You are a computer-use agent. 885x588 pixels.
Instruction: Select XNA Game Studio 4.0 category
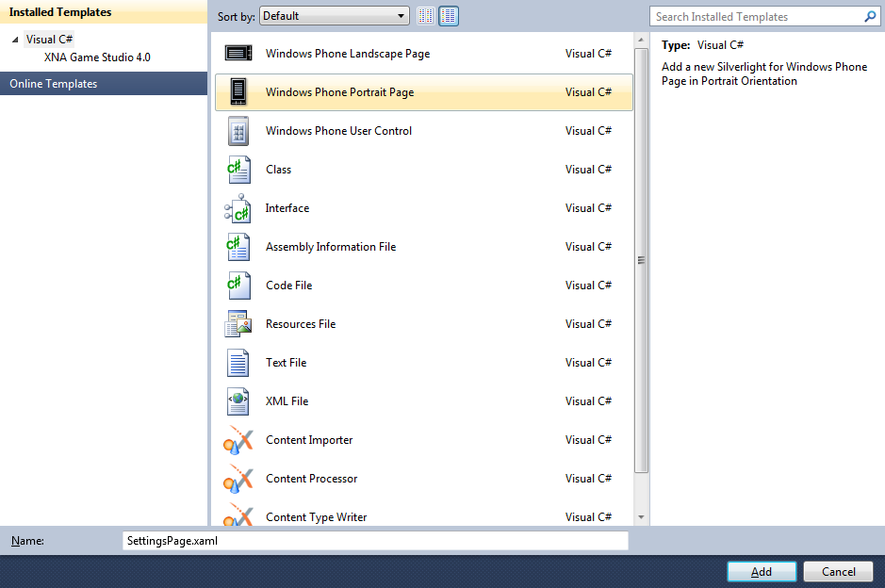(97, 57)
